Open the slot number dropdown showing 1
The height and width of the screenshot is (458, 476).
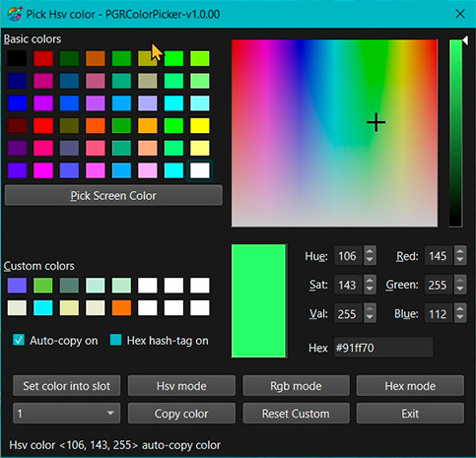tap(66, 414)
